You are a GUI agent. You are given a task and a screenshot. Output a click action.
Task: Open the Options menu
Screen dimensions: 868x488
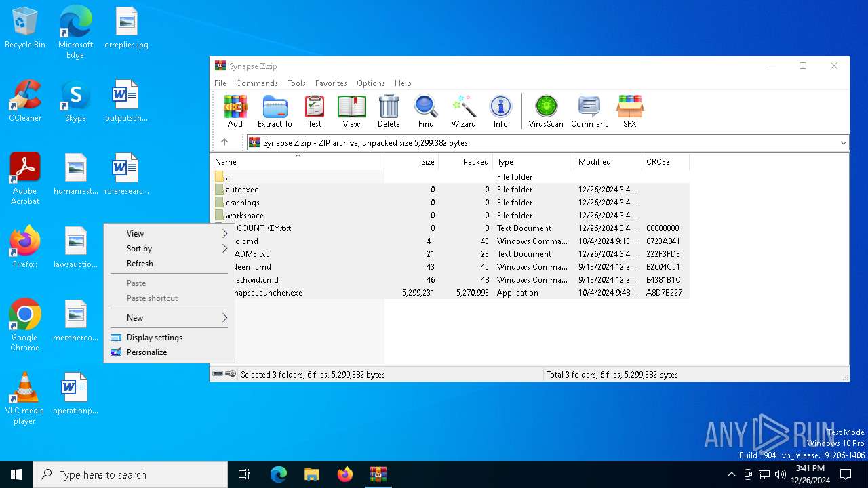(x=371, y=83)
